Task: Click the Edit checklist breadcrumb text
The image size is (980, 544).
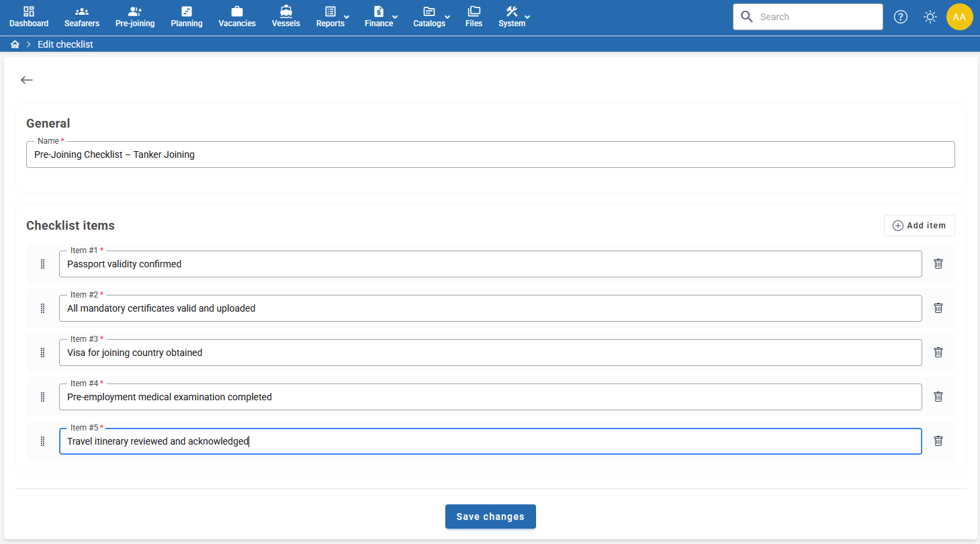Action: 65,44
